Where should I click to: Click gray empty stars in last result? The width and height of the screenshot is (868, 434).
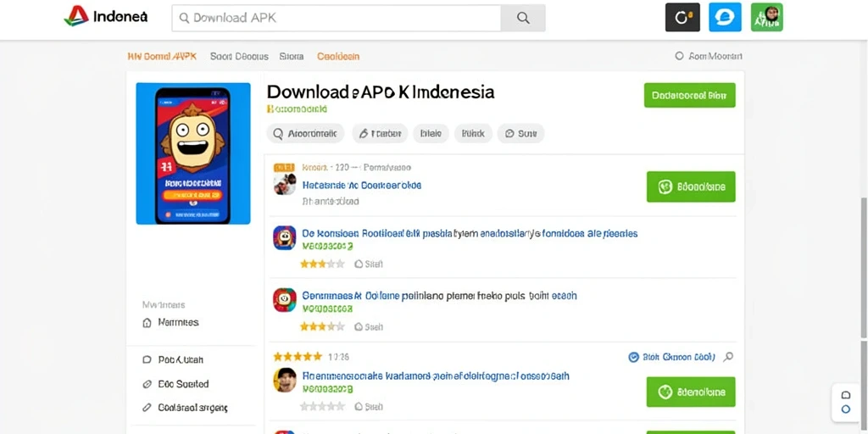(x=322, y=406)
